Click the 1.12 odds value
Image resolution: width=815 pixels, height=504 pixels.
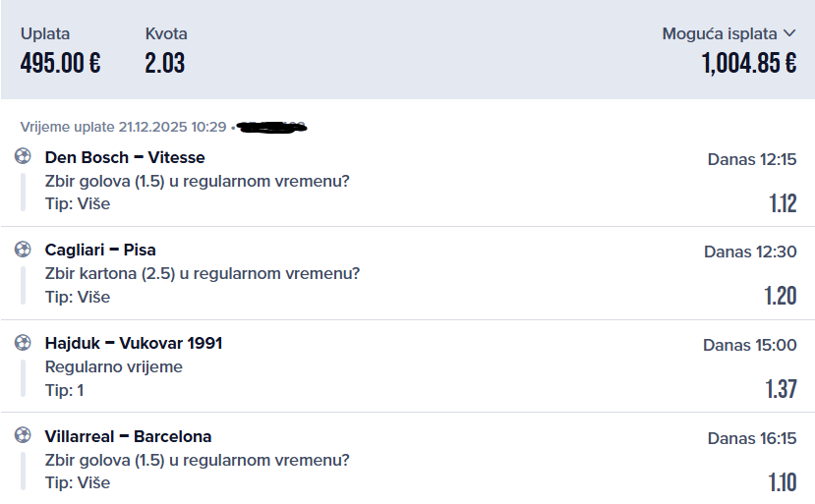click(783, 203)
